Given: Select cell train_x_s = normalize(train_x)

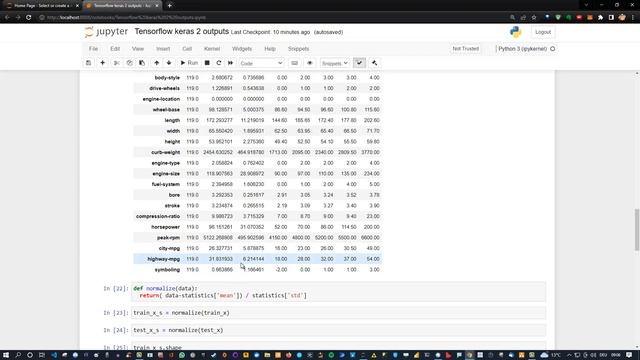Looking at the screenshot, I should [339, 313].
